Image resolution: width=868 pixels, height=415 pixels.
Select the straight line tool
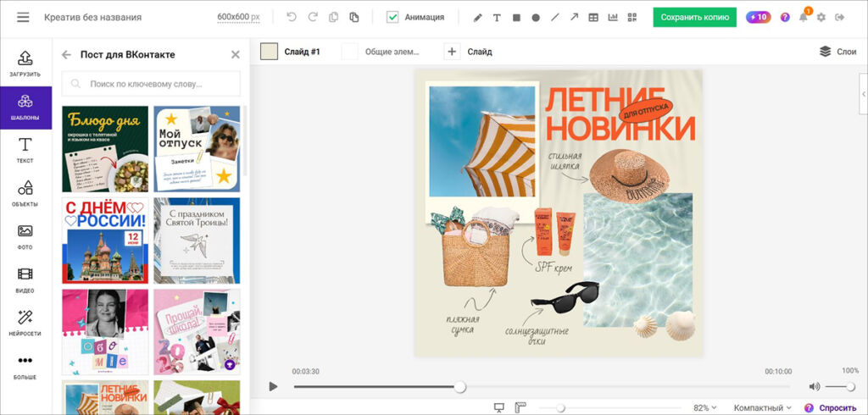[x=555, y=17]
